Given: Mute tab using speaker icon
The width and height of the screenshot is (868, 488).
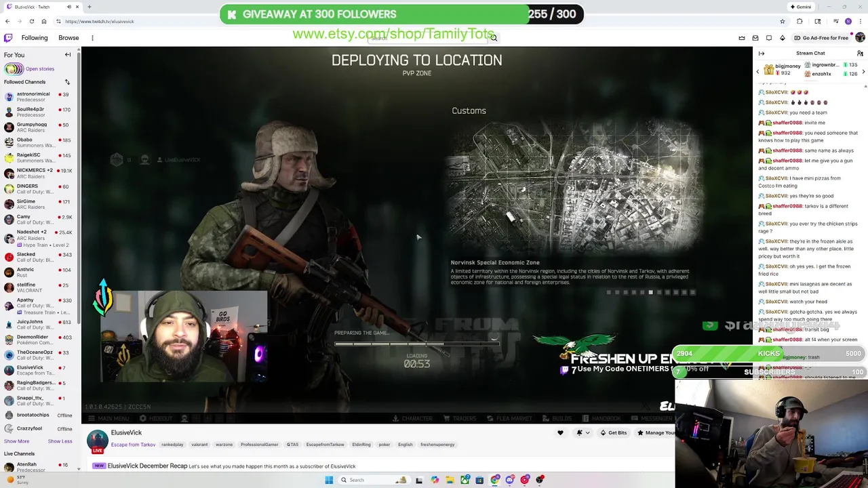Looking at the screenshot, I should 68,7.
